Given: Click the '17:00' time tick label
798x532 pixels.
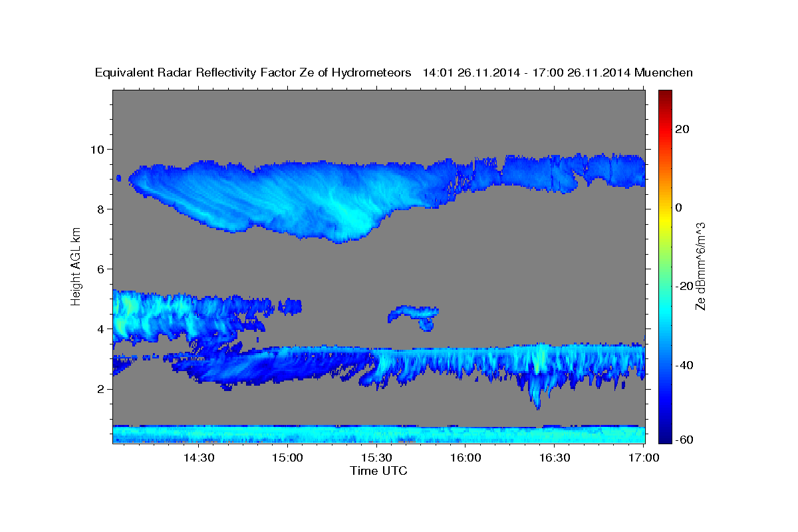Looking at the screenshot, I should click(x=644, y=458).
